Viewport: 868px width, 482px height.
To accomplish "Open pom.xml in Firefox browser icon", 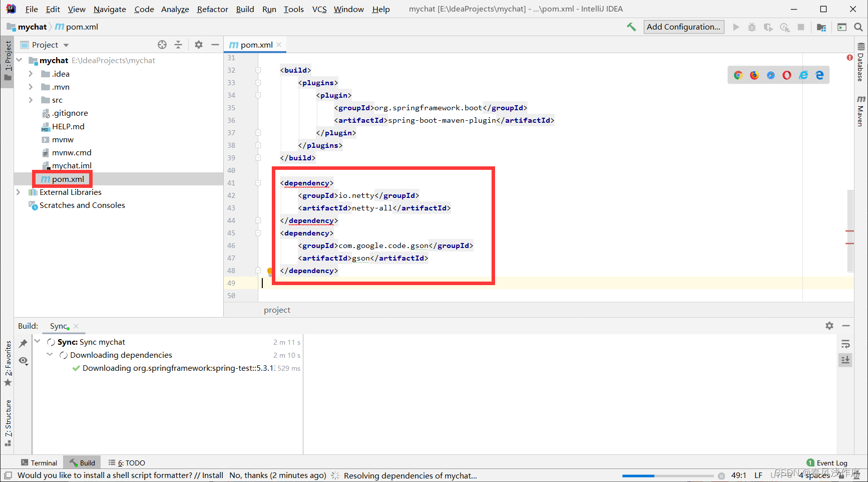I will (754, 75).
